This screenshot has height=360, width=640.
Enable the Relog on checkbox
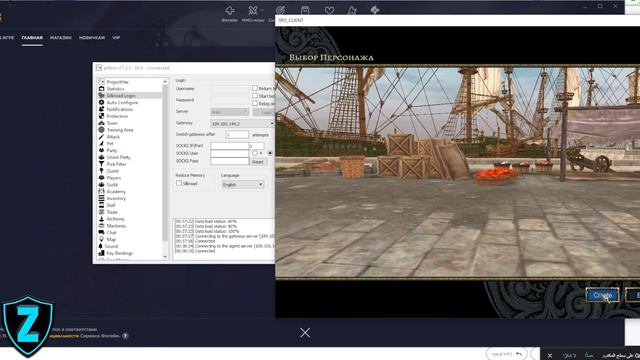click(255, 103)
